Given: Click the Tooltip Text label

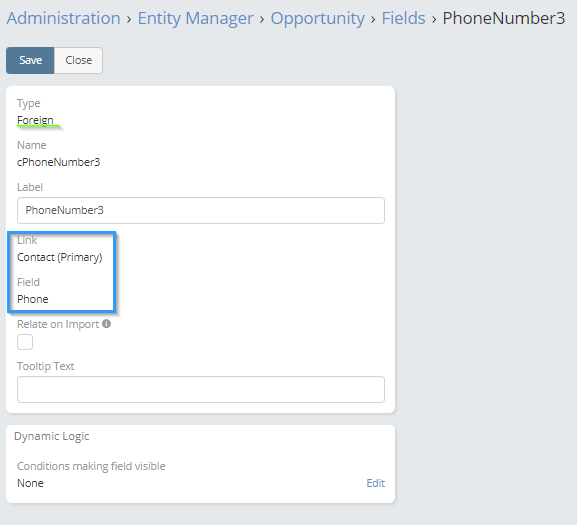Looking at the screenshot, I should pyautogui.click(x=46, y=366).
